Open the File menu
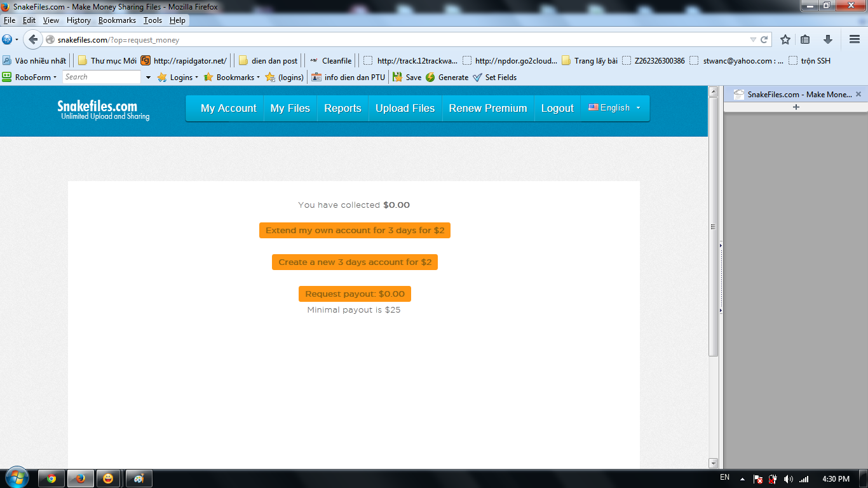The width and height of the screenshot is (868, 488). pyautogui.click(x=10, y=20)
